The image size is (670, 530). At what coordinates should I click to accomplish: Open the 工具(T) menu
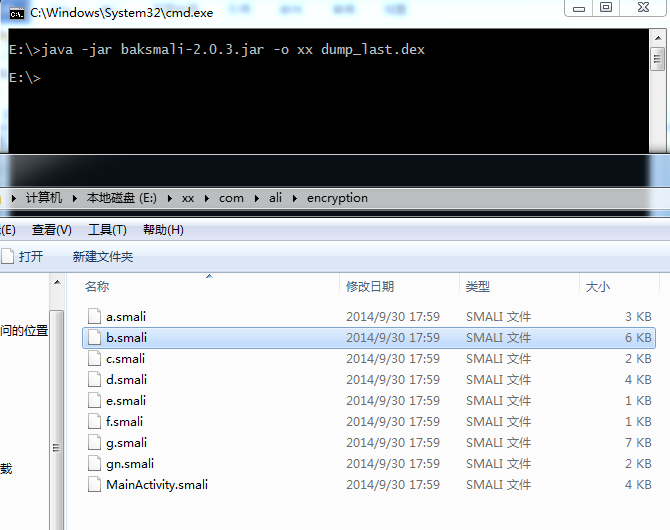click(107, 230)
